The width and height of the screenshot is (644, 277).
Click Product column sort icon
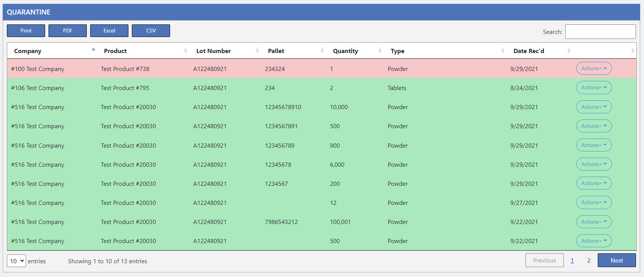[x=185, y=51]
